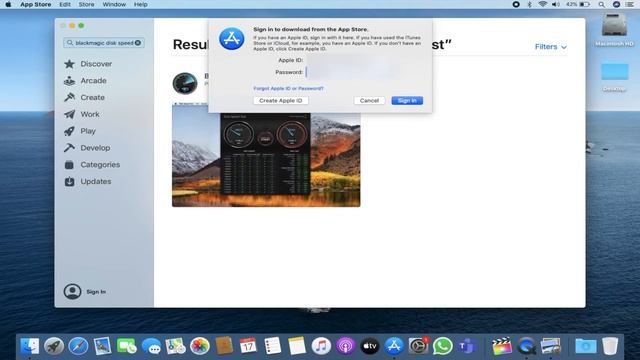The image size is (640, 360).
Task: Click the Sign In label in the sidebar
Action: (96, 292)
